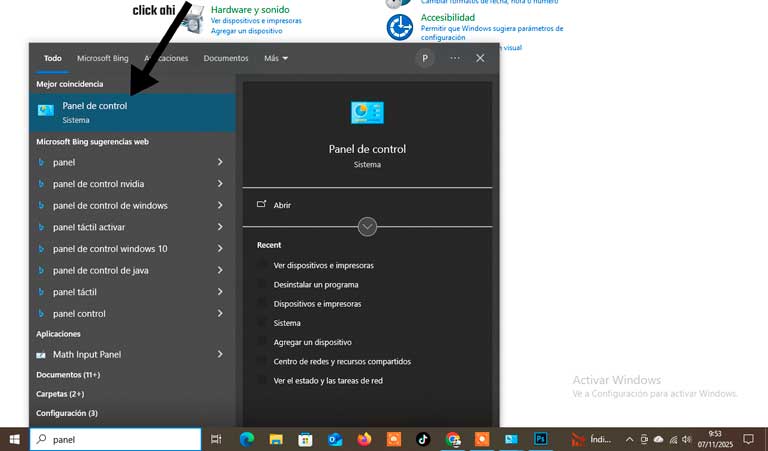Open recent 'Ver dispositivos e impresoras'
The image size is (768, 451).
pyautogui.click(x=323, y=265)
